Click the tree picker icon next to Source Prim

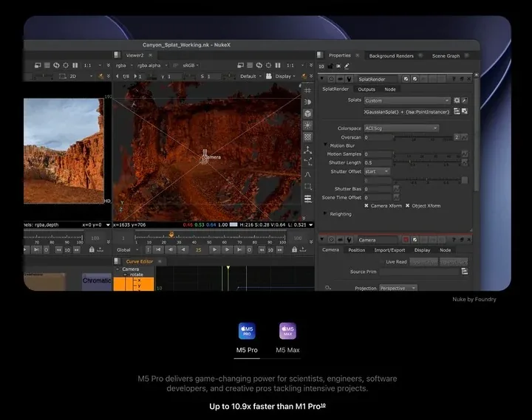point(465,271)
